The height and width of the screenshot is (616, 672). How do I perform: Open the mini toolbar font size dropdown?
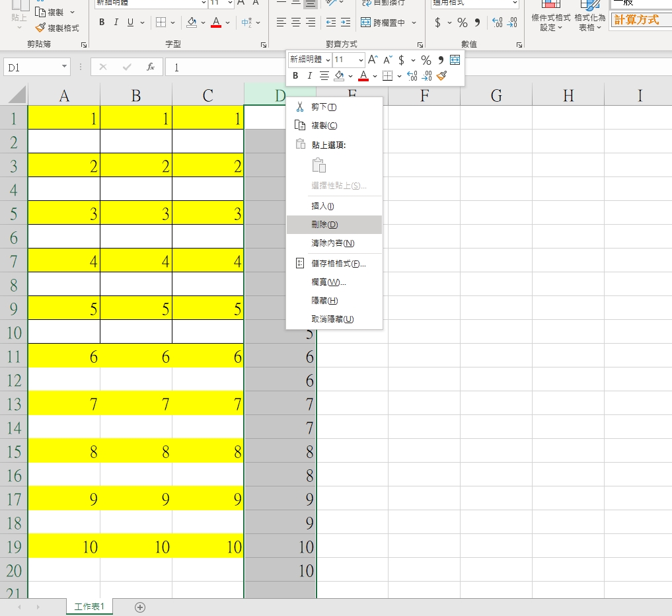[x=361, y=59]
